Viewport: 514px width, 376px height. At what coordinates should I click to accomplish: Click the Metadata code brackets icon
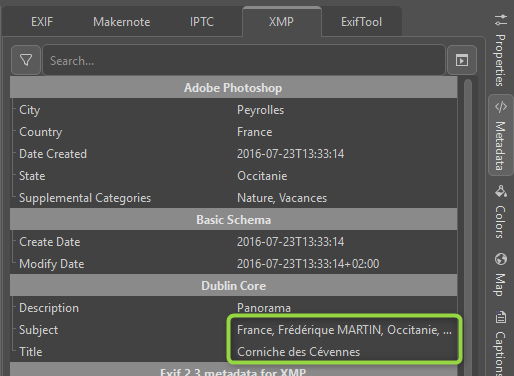point(501,107)
